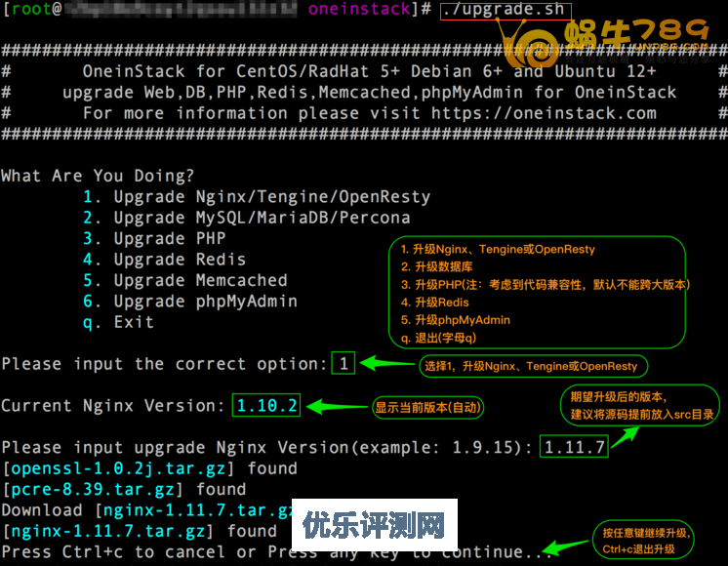728x566 pixels.
Task: Click nginx-1.11.7.tar.gz in the Download line
Action: (x=197, y=510)
